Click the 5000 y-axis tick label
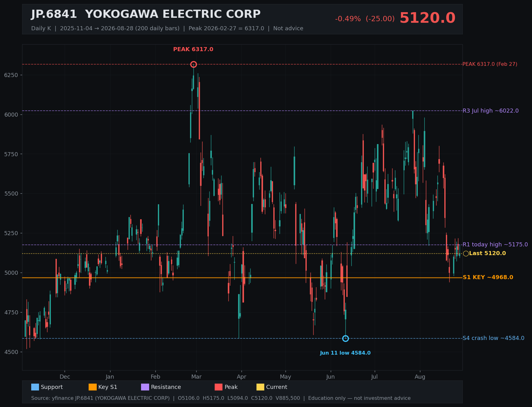 click(11, 273)
